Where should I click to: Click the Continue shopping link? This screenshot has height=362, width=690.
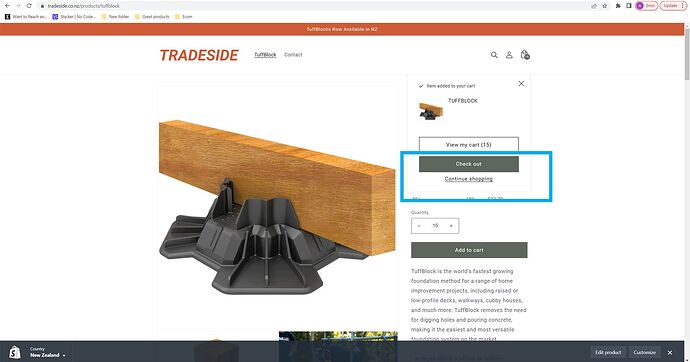(469, 179)
